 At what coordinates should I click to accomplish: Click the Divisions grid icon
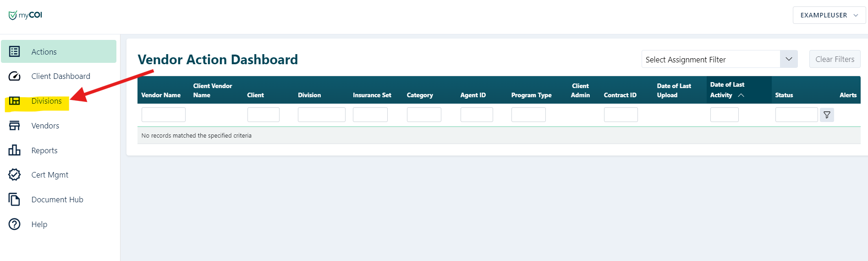pos(15,101)
